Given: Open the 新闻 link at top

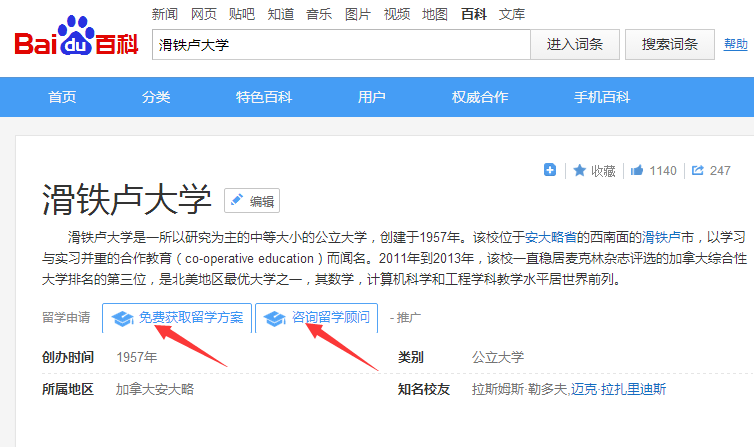Looking at the screenshot, I should (164, 14).
